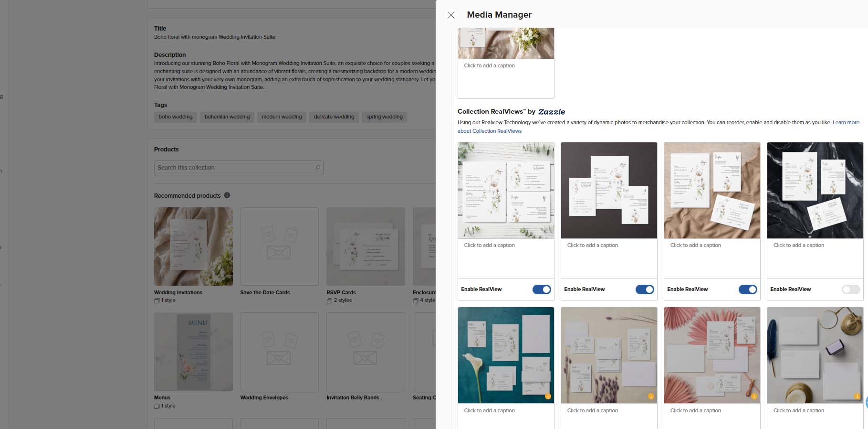The image size is (868, 429).
Task: Click search magnifier icon in collection search
Action: coord(318,168)
